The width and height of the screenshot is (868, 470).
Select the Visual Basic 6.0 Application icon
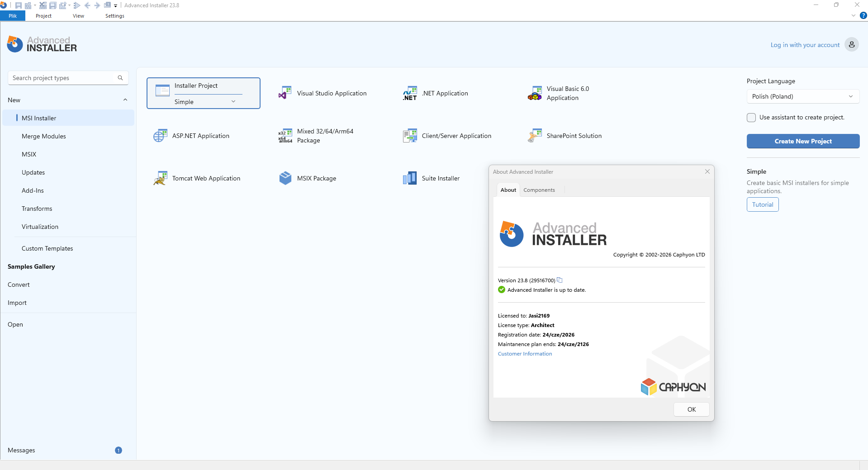[535, 93]
